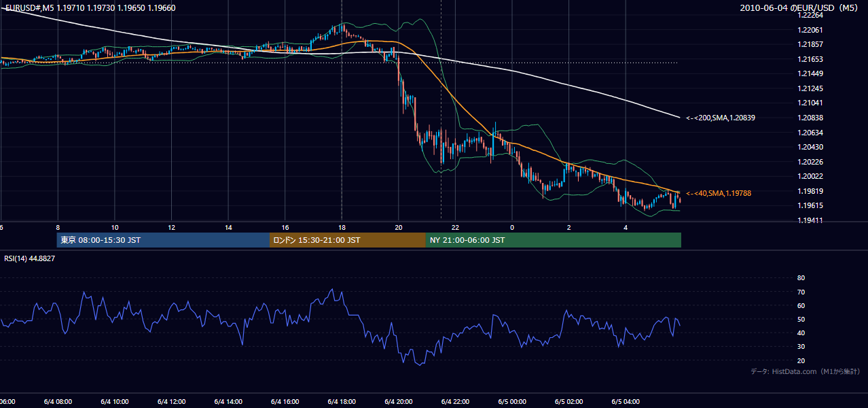Viewport: 868px width, 408px height.
Task: Click hour tick 10 under the price chart
Action: [115, 227]
